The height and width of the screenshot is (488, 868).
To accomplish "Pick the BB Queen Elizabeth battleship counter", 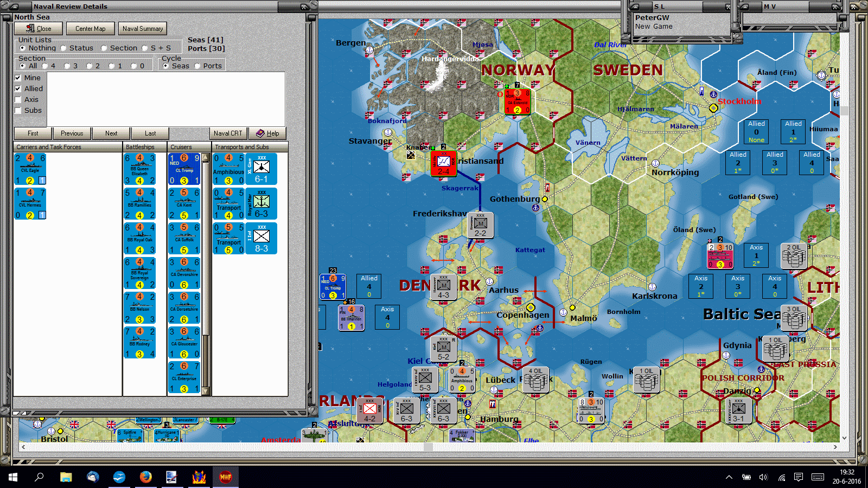I will point(140,169).
